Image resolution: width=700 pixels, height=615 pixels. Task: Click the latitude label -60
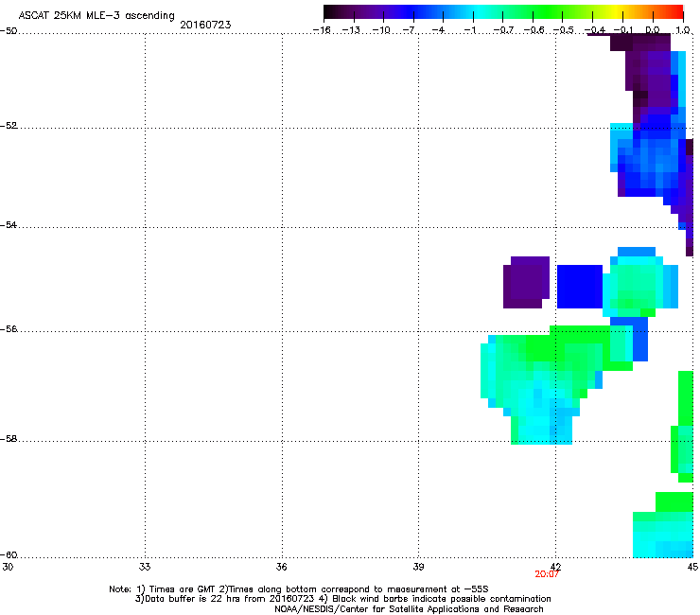[x=9, y=555]
